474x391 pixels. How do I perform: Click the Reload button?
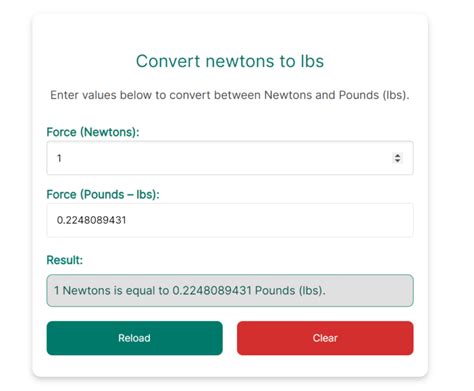[135, 338]
